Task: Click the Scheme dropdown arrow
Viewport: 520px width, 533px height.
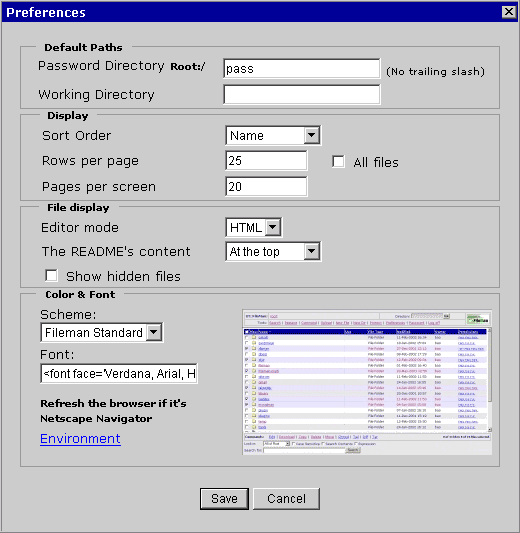Action: tap(154, 332)
